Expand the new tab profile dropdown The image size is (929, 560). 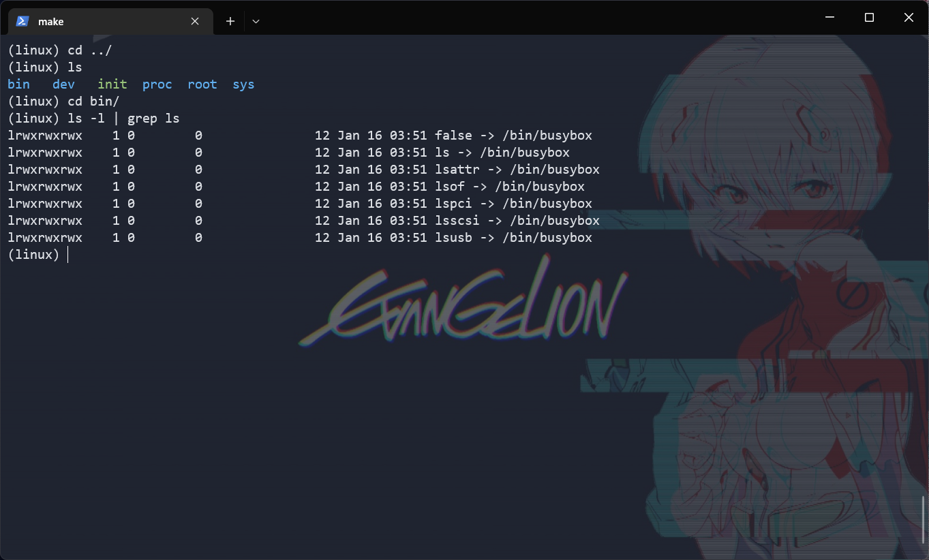coord(256,21)
